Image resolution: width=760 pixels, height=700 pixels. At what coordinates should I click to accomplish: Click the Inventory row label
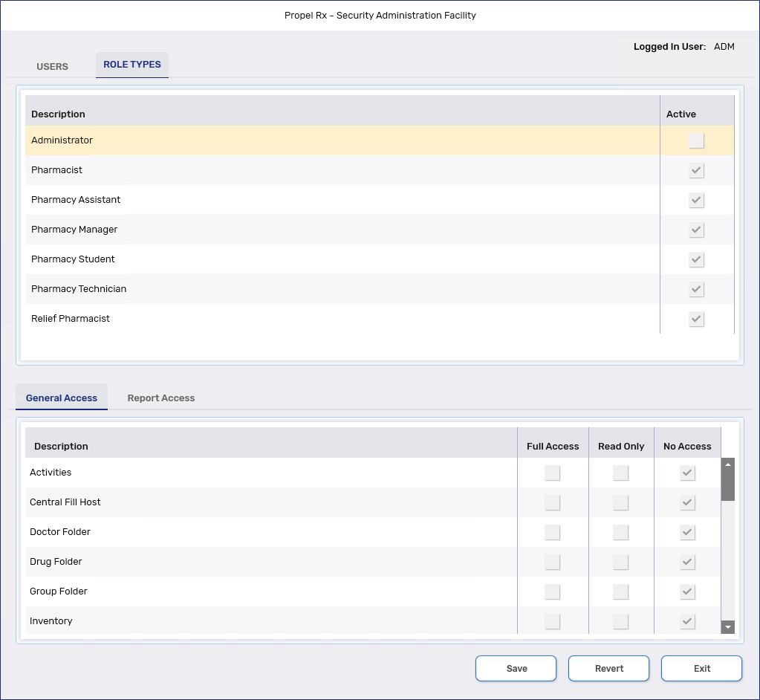51,621
